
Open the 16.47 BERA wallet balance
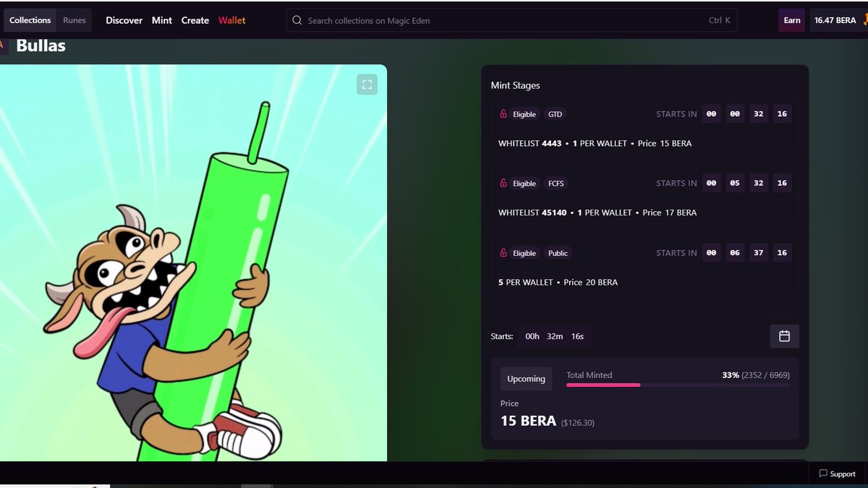[837, 20]
